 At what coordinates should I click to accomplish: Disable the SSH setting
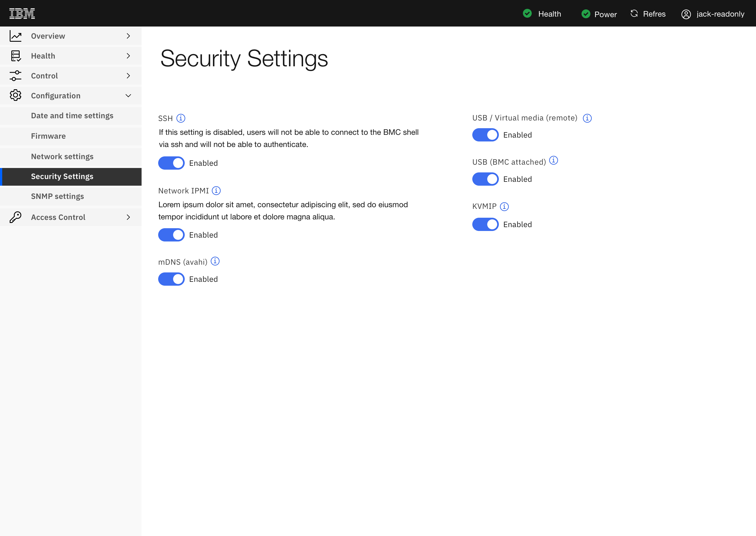171,163
